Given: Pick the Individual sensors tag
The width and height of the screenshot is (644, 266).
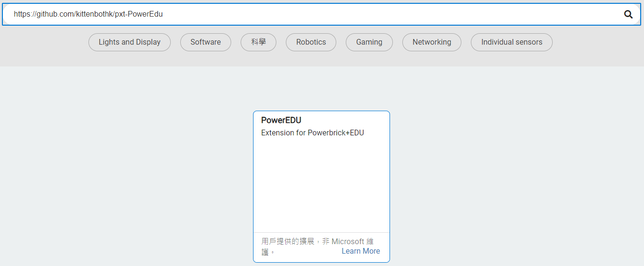Looking at the screenshot, I should point(511,42).
